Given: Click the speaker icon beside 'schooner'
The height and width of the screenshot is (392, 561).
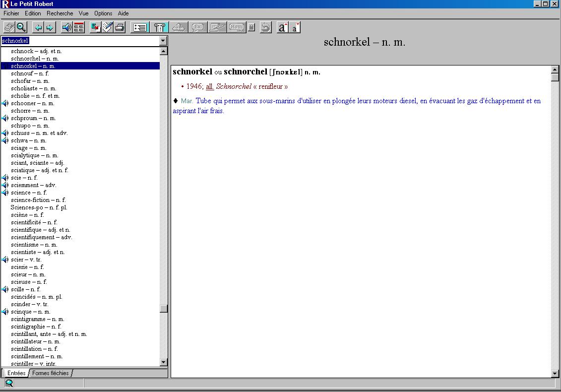Looking at the screenshot, I should pos(5,103).
